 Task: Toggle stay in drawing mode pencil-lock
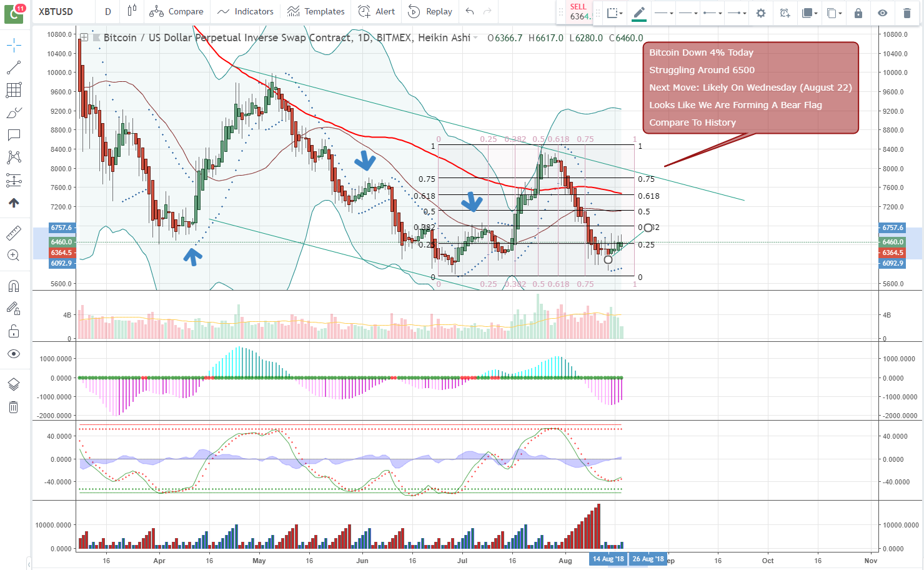point(14,309)
